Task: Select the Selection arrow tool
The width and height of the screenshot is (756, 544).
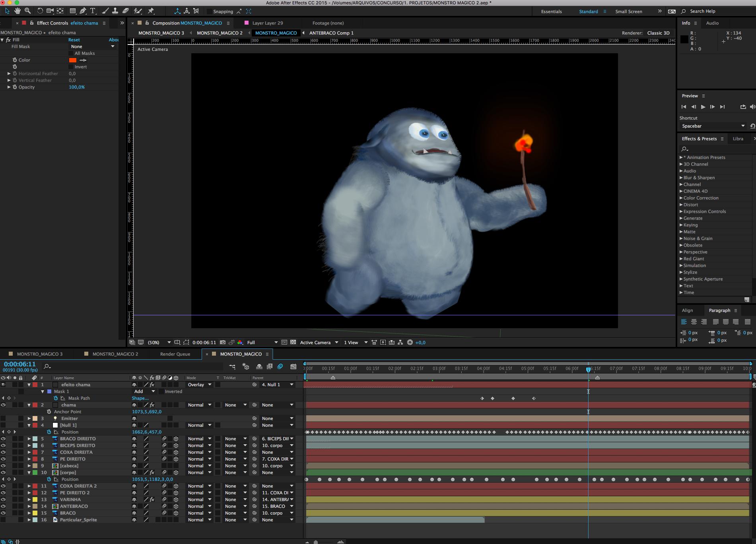Action: click(7, 11)
